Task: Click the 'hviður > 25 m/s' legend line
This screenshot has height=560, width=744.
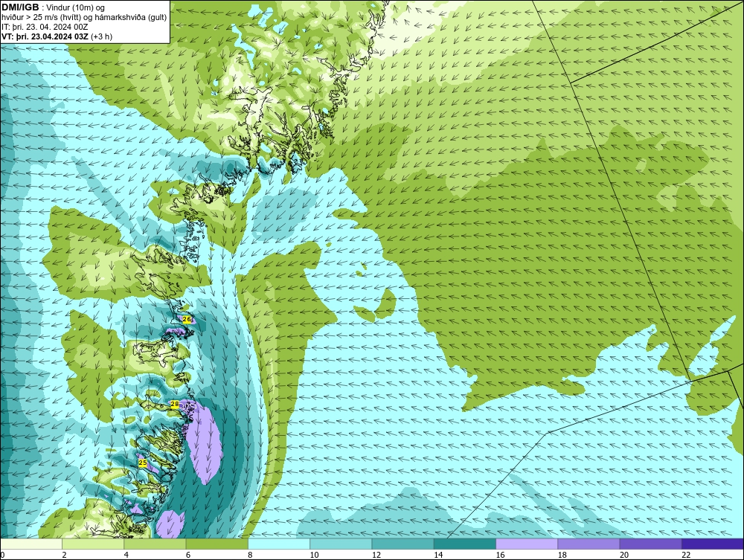Action: pos(85,18)
